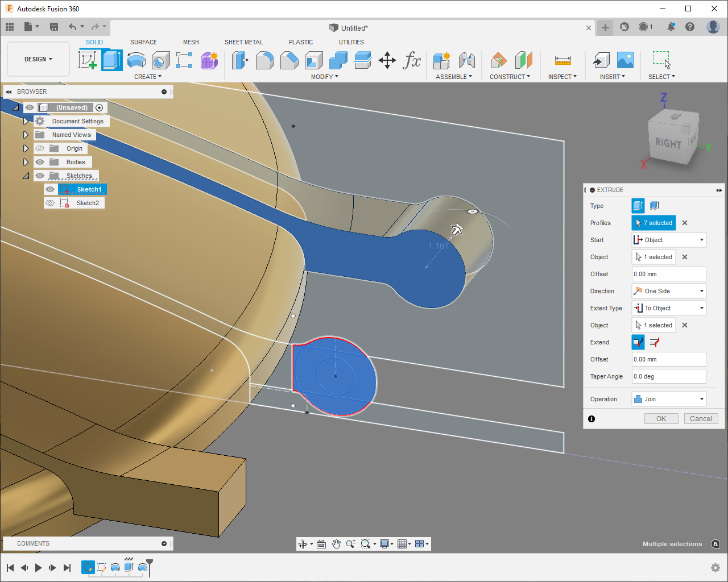728x582 pixels.
Task: Click the Revolve tool icon
Action: coord(136,60)
